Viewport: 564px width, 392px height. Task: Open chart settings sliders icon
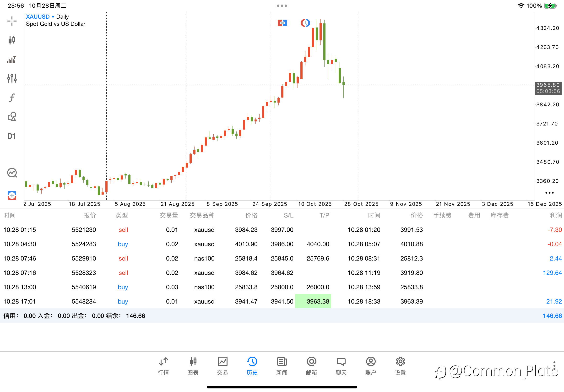coord(12,78)
